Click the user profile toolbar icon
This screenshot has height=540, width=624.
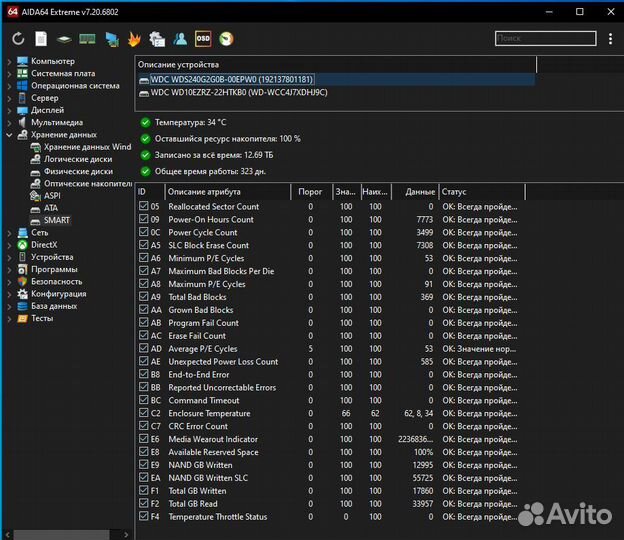[x=180, y=39]
